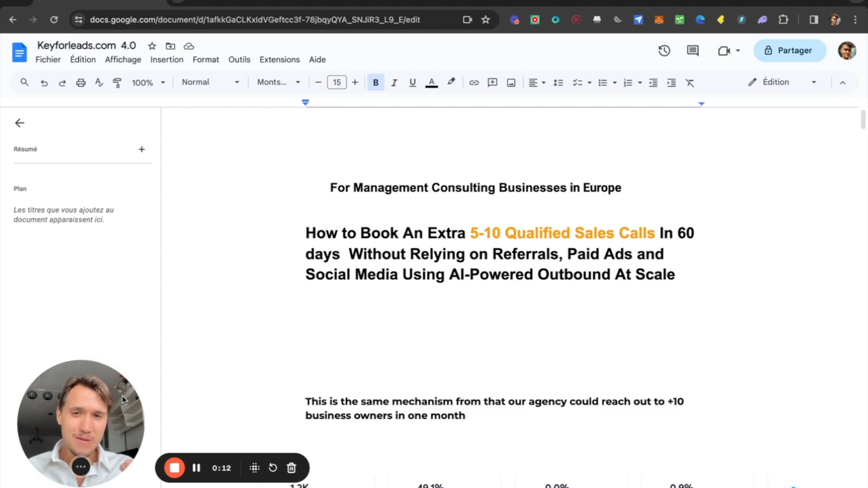
Task: Expand the 100% zoom dropdown
Action: click(148, 83)
